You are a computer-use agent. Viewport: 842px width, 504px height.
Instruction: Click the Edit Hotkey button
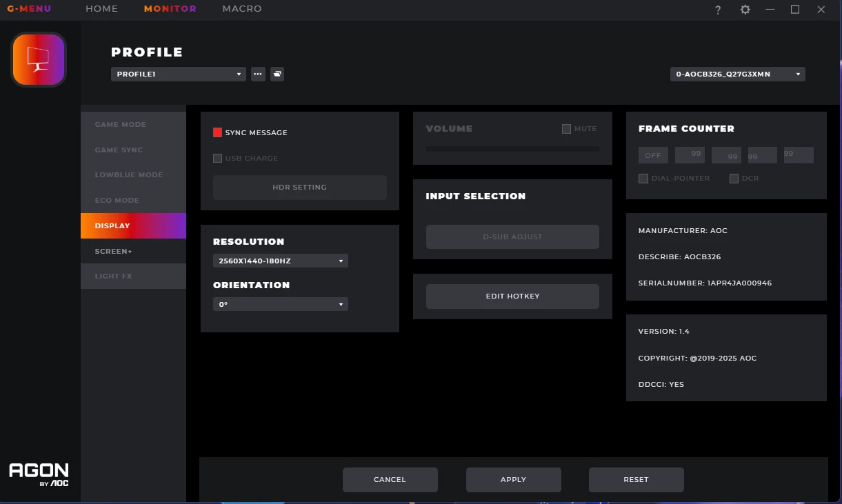(512, 296)
